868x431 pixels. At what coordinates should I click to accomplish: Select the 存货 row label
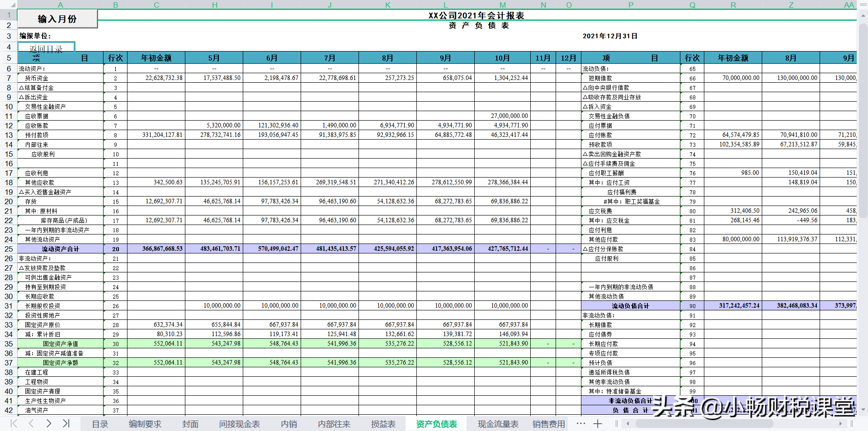coord(31,201)
